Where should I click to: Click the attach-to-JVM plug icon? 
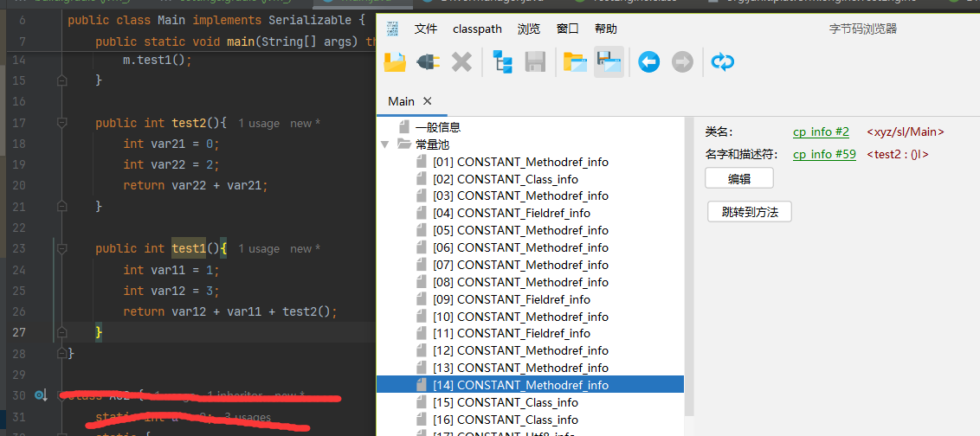tap(428, 62)
